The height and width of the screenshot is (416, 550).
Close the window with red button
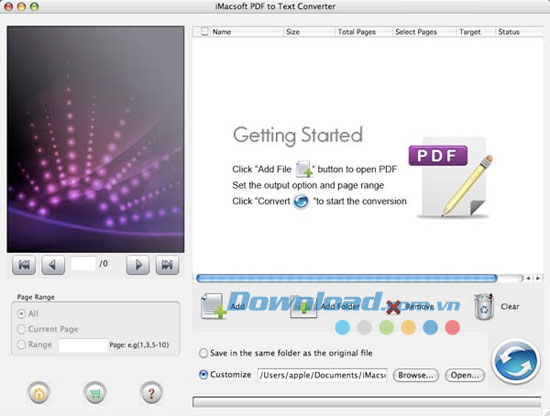[8, 6]
